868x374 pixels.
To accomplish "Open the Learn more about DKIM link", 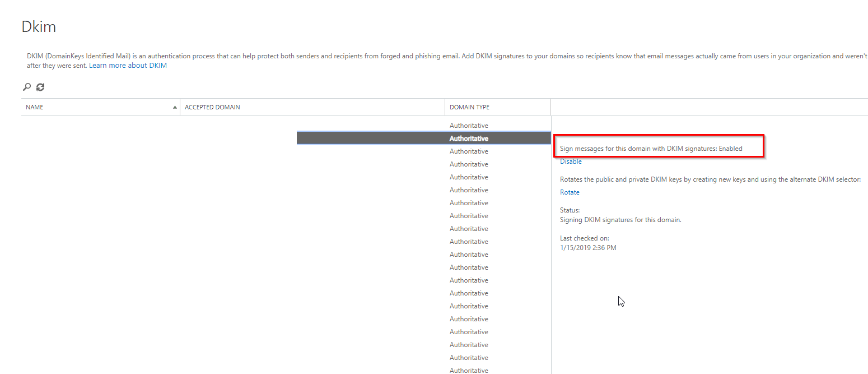I will point(128,66).
